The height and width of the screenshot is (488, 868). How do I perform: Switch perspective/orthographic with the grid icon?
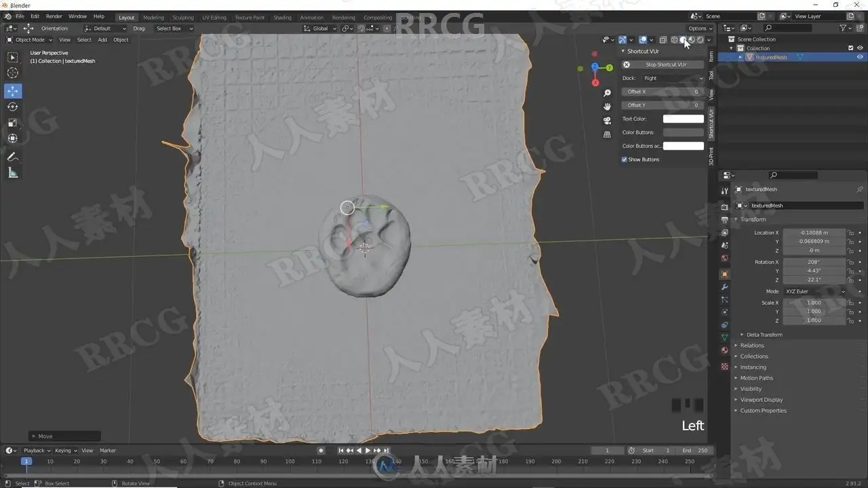pos(608,135)
